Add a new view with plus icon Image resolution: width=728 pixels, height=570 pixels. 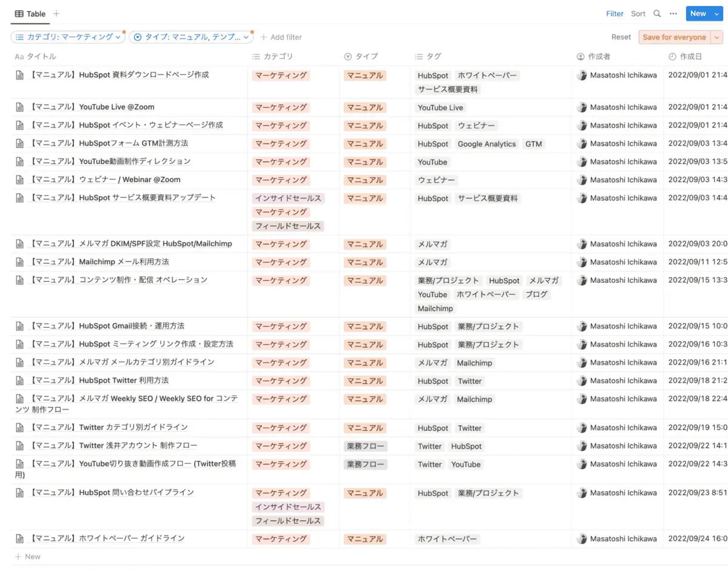click(x=56, y=13)
